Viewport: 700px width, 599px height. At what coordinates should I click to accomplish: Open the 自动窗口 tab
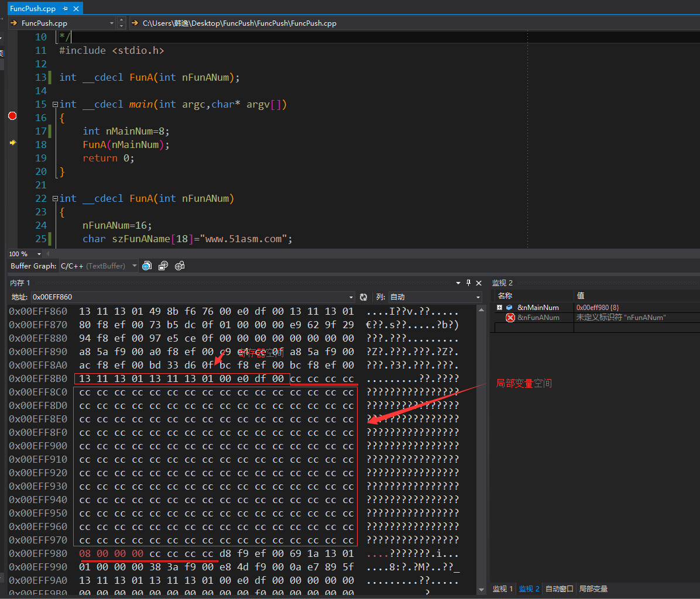560,589
